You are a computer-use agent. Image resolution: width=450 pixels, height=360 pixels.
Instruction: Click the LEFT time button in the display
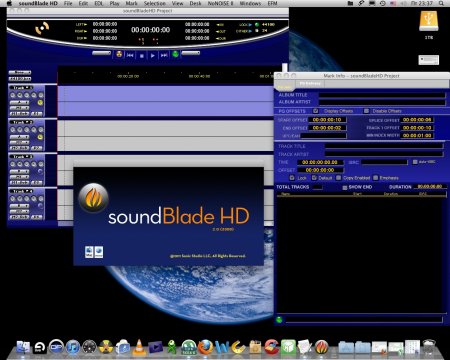[81, 25]
